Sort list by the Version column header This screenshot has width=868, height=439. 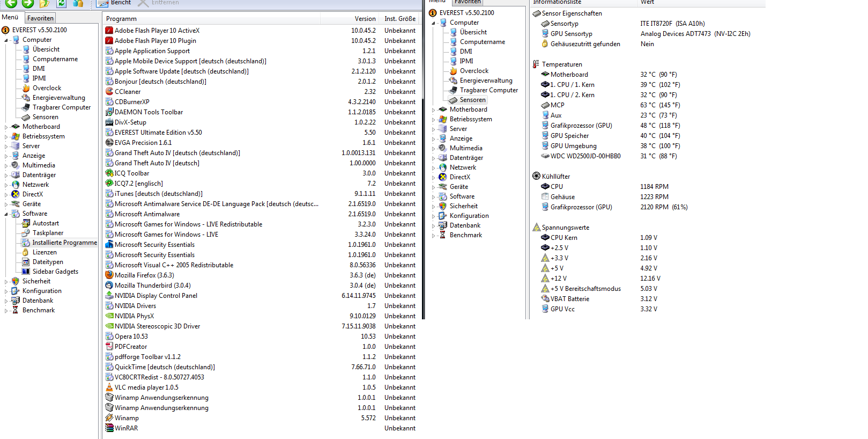(x=350, y=19)
